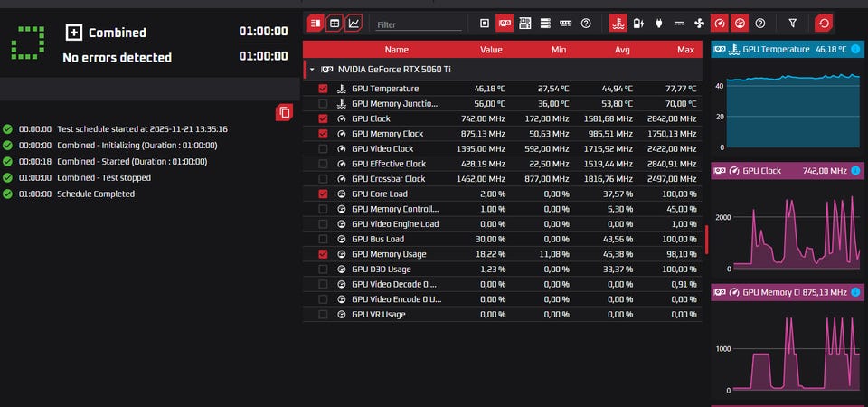Uncheck the GPU Clock checkbox
Image resolution: width=868 pixels, height=407 pixels.
click(x=323, y=118)
